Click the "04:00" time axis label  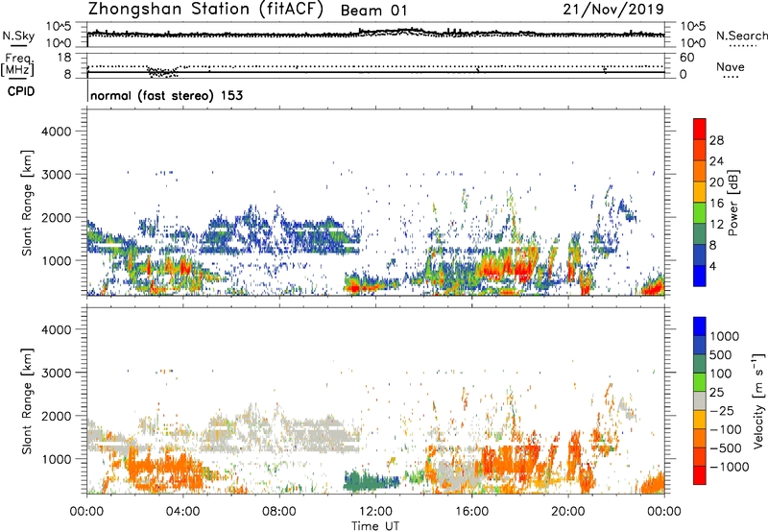tap(182, 512)
